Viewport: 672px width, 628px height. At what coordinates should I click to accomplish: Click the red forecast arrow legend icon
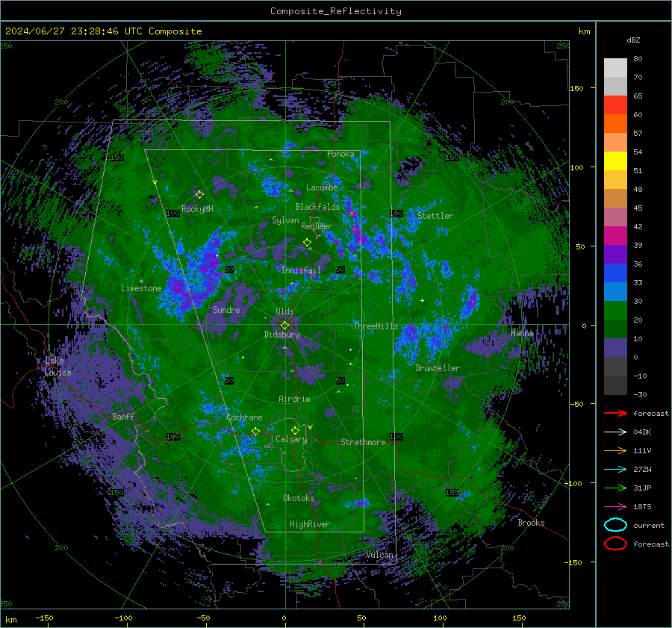coord(615,413)
